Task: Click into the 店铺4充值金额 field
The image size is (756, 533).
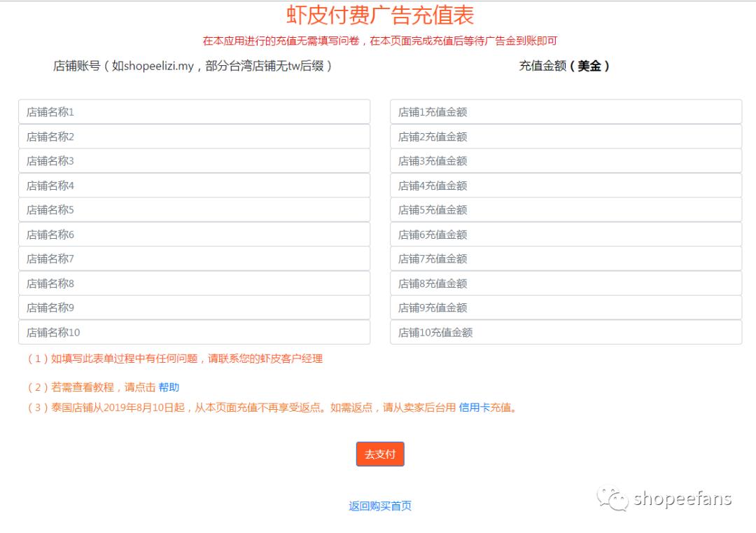Action: tap(566, 185)
